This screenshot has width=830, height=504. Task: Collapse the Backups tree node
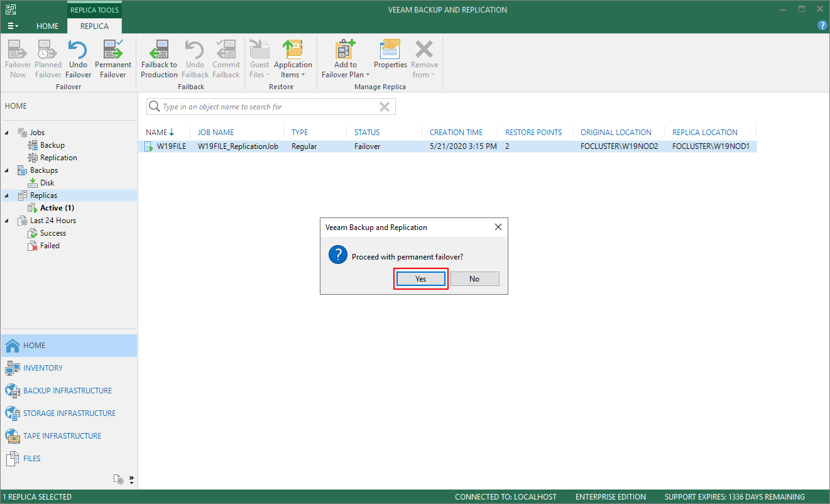click(x=7, y=170)
